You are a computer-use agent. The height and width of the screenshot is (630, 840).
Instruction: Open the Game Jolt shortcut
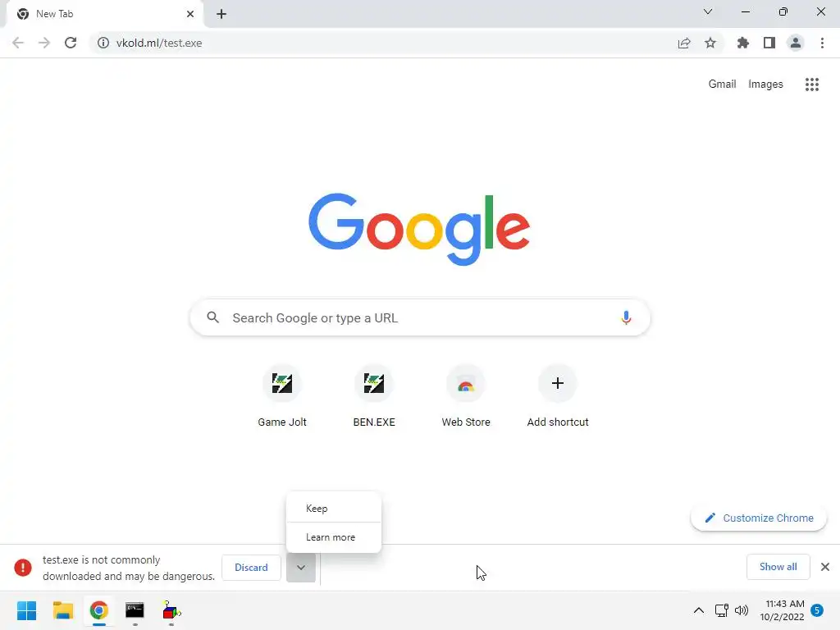(x=282, y=396)
